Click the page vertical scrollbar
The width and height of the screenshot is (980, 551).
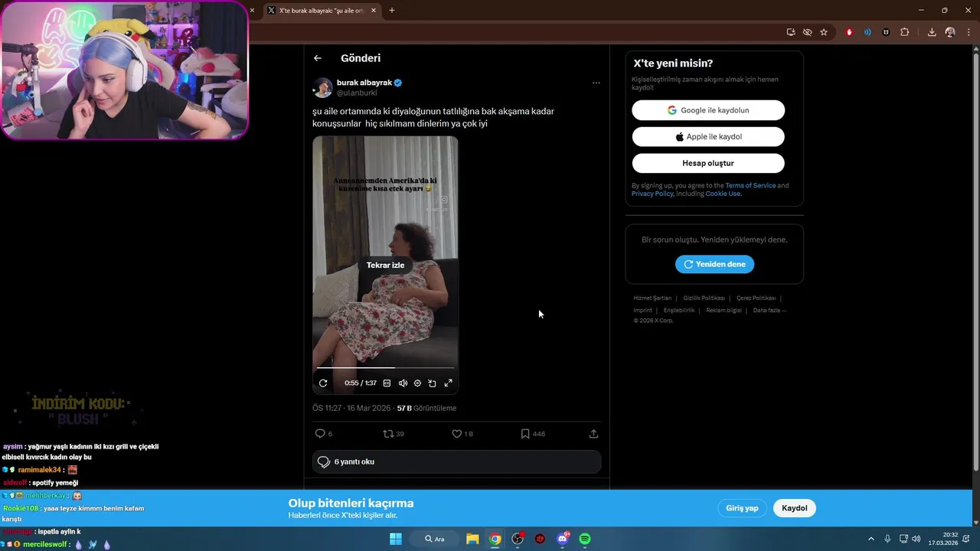coord(975,260)
